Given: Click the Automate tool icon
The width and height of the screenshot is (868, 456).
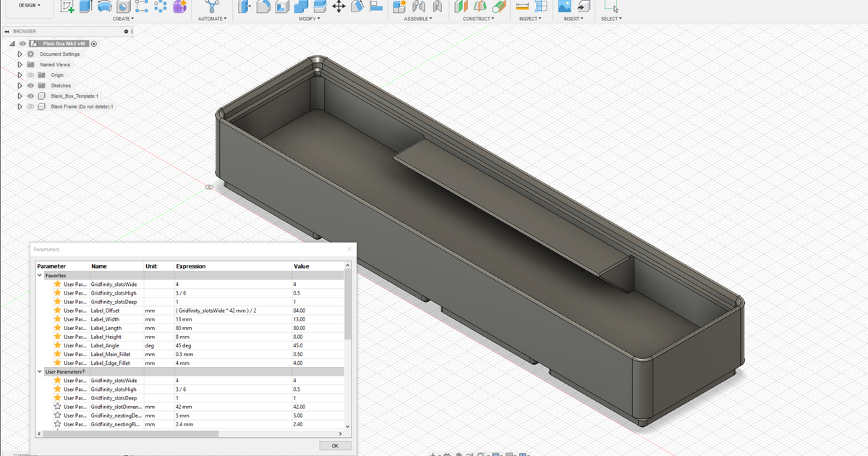Looking at the screenshot, I should 212,7.
